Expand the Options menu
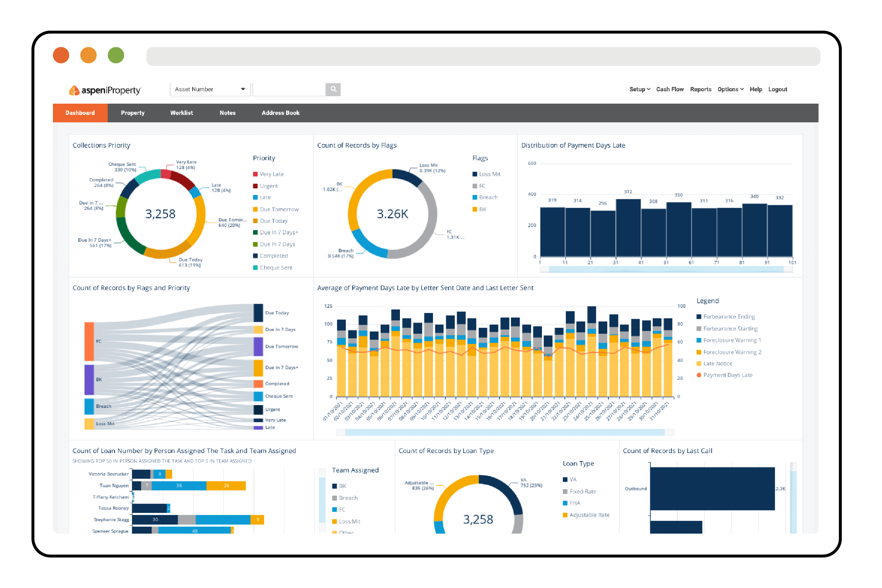 coord(730,89)
